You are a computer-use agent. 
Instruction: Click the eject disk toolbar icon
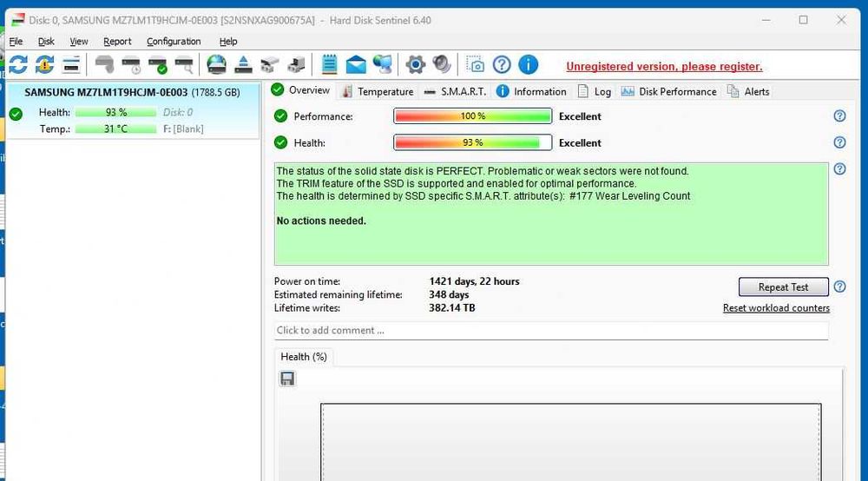(x=243, y=65)
